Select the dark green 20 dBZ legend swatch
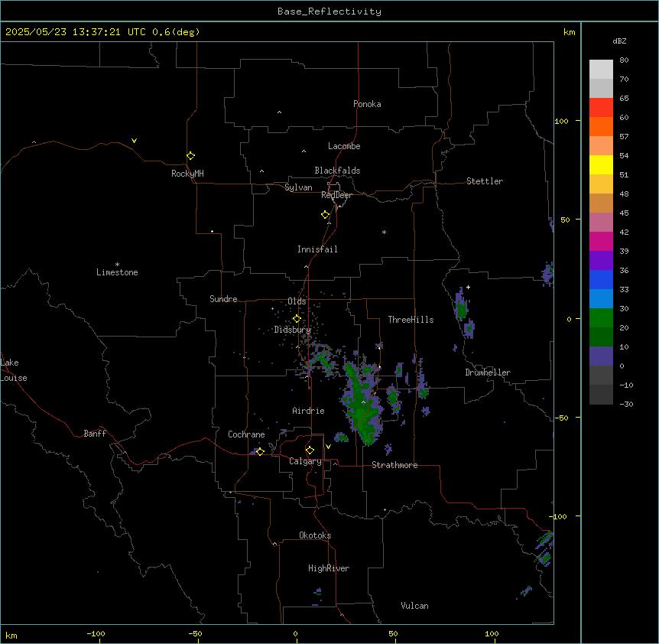Image resolution: width=659 pixels, height=644 pixels. click(601, 337)
